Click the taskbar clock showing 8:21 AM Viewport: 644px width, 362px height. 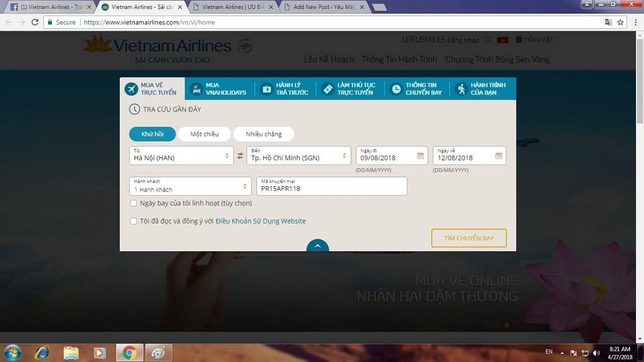[x=620, y=352]
